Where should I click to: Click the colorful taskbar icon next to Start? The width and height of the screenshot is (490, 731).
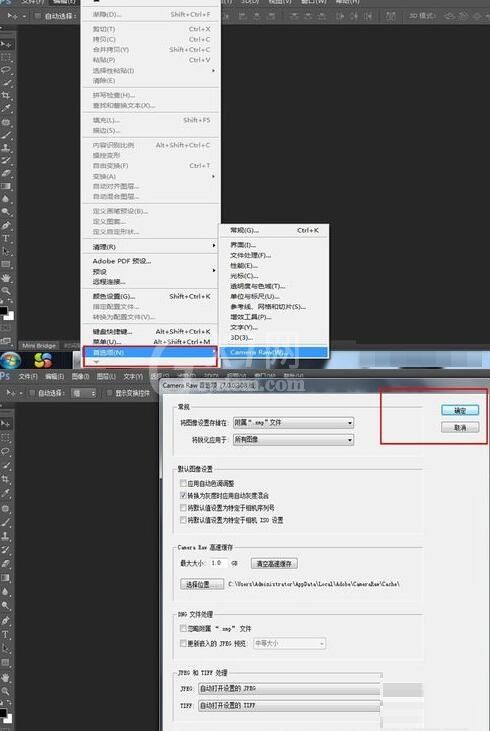click(43, 360)
